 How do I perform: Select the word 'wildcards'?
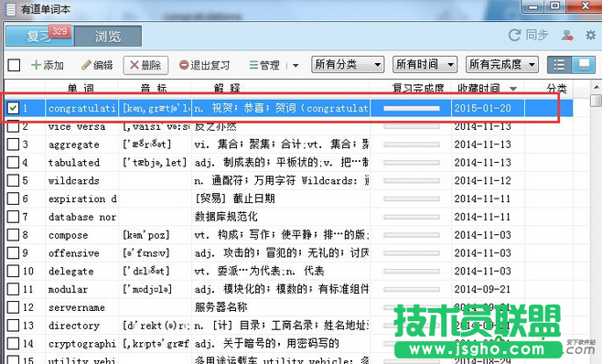(74, 181)
